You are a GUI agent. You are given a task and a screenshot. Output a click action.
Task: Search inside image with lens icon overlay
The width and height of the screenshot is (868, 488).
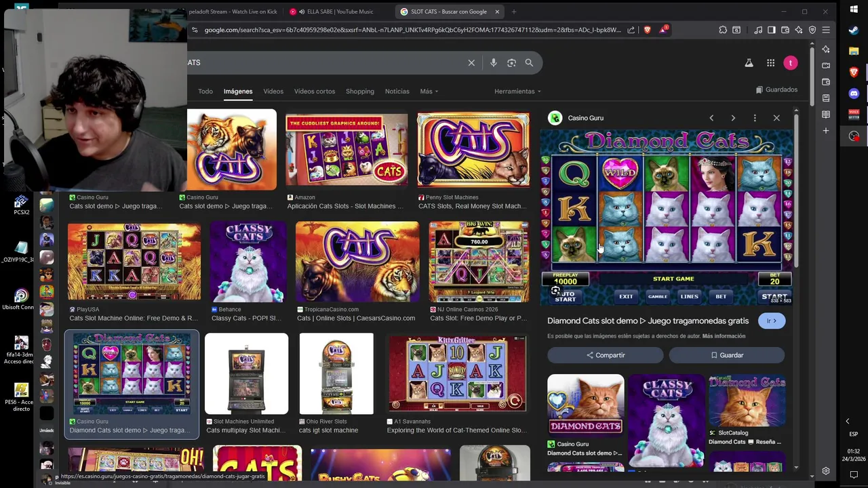(555, 291)
